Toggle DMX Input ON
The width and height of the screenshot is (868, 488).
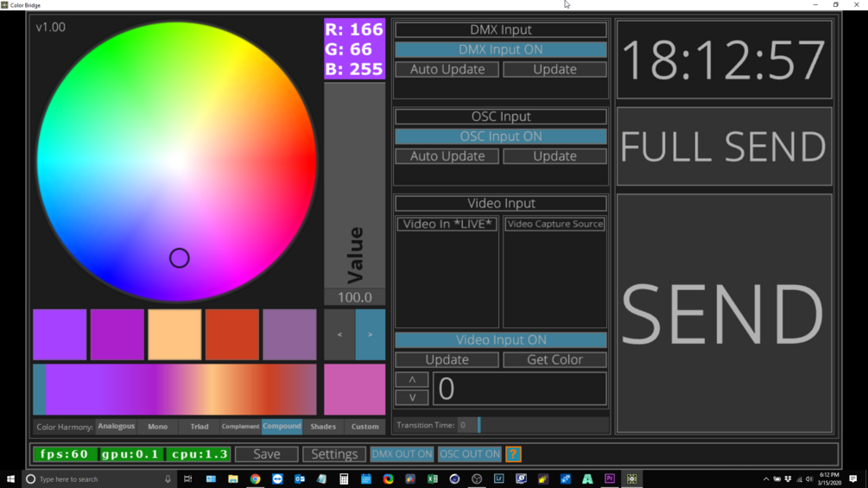[501, 49]
